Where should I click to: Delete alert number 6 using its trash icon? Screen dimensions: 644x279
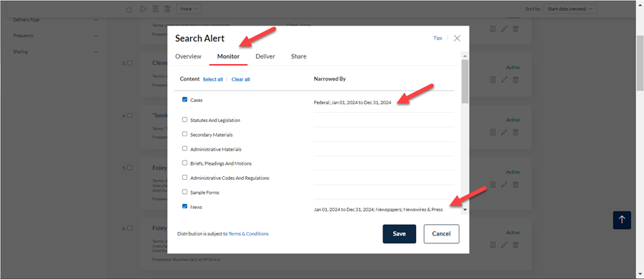click(x=516, y=245)
